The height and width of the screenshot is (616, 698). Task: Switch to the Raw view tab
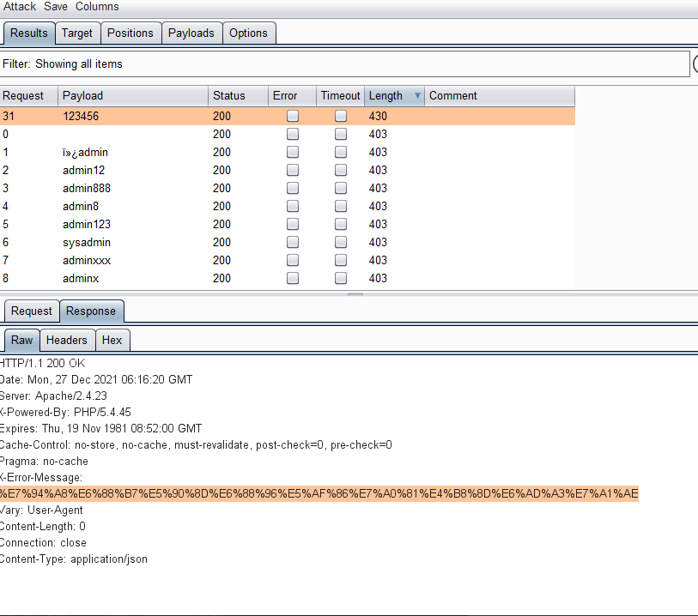coord(21,341)
